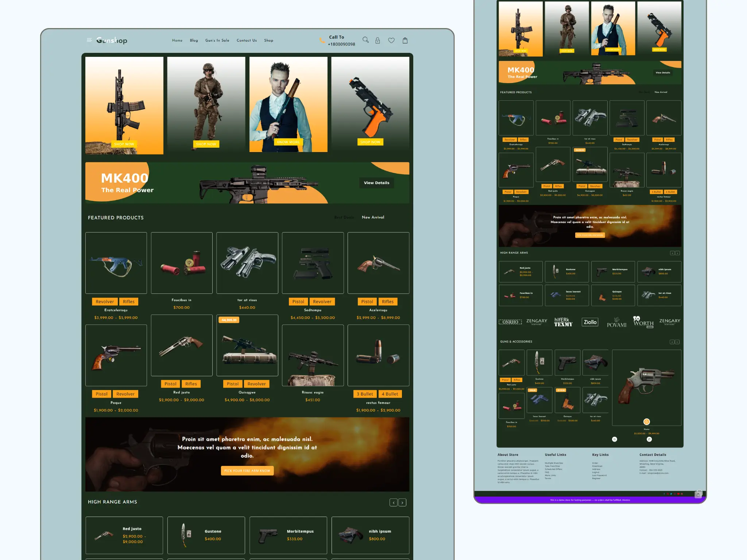
Task: Click the search magnifier icon in header
Action: 365,40
